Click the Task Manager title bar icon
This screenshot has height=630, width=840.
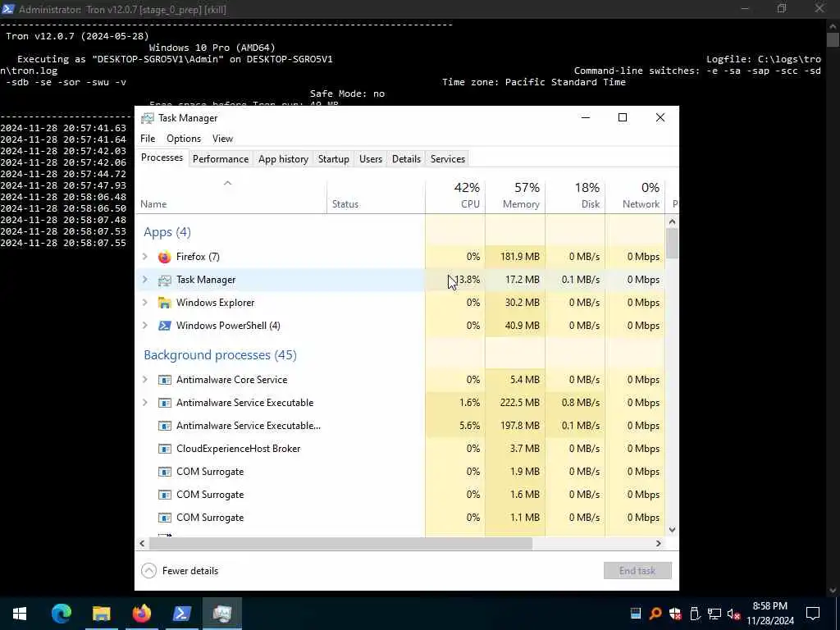coord(148,118)
